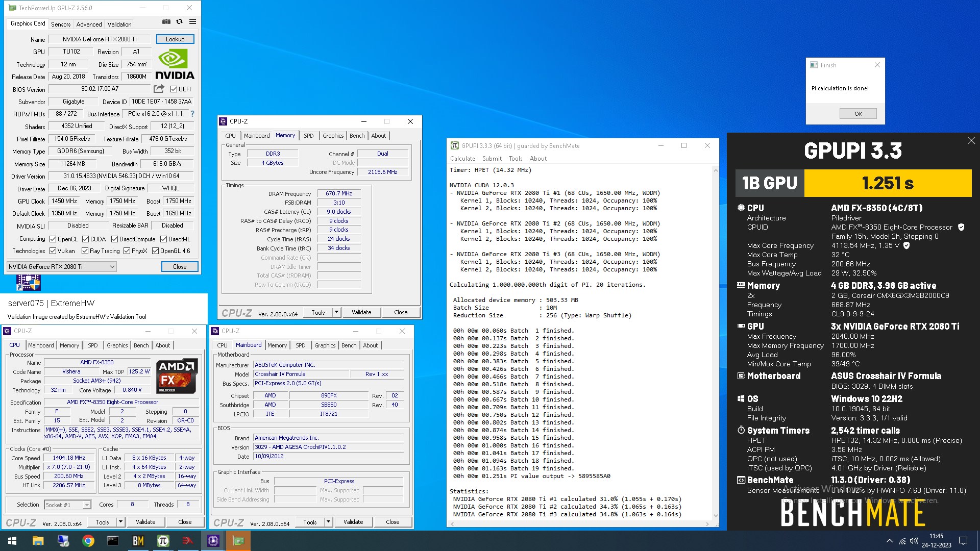
Task: Open Graphics tab in CPU-Z Mainboard window
Action: pyautogui.click(x=325, y=345)
